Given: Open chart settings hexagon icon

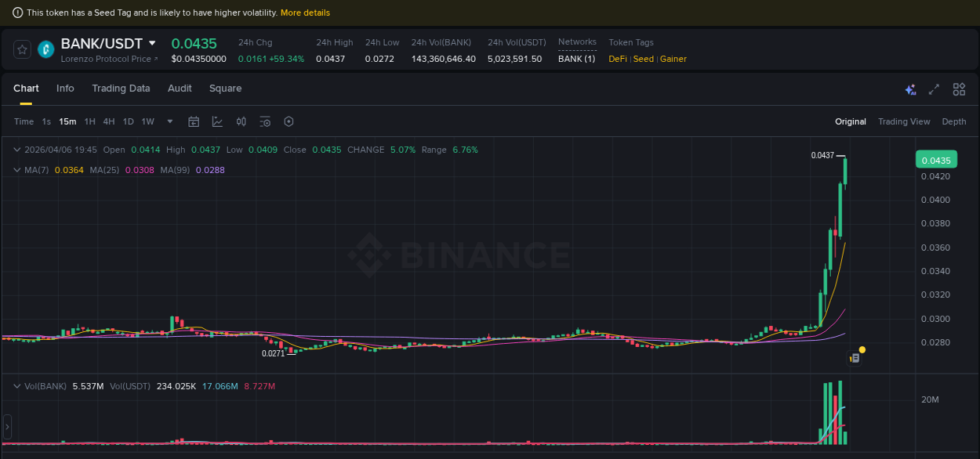Looking at the screenshot, I should point(289,121).
